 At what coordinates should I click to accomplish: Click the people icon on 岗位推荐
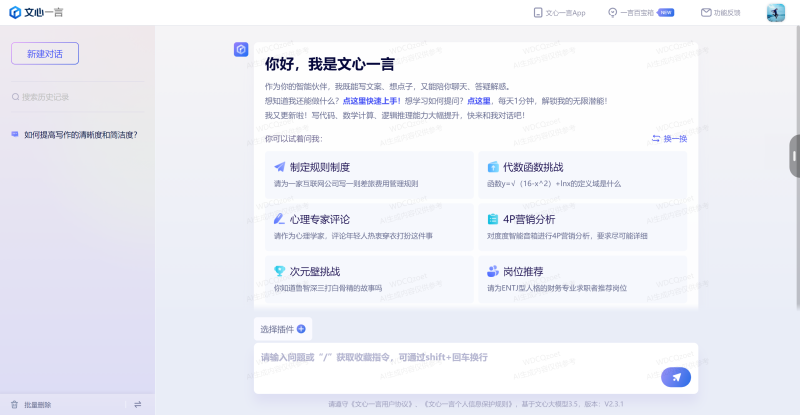[x=493, y=271]
